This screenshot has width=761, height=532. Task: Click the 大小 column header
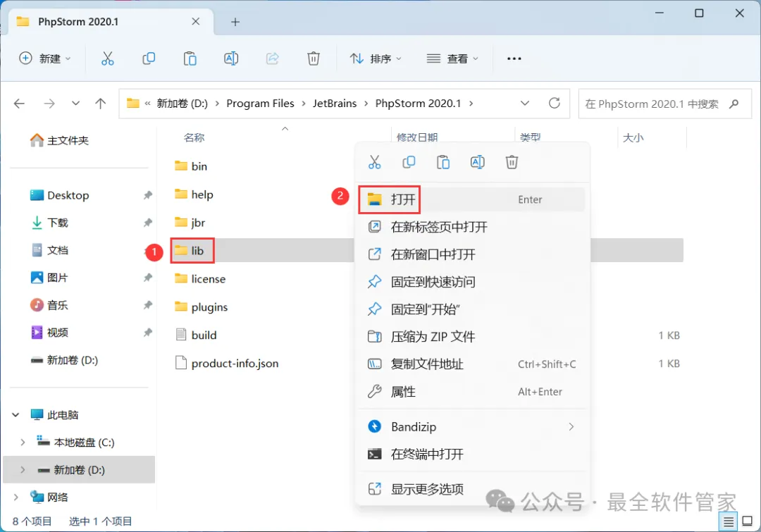coord(633,138)
